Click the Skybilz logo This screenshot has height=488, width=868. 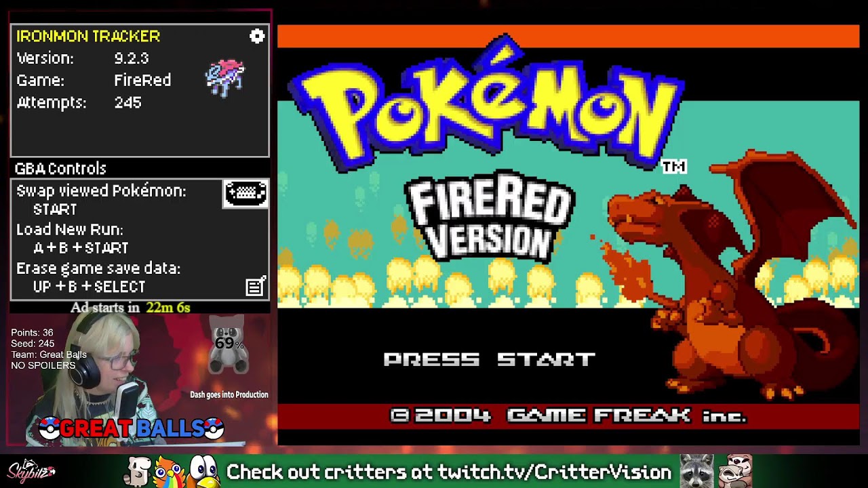click(x=31, y=471)
